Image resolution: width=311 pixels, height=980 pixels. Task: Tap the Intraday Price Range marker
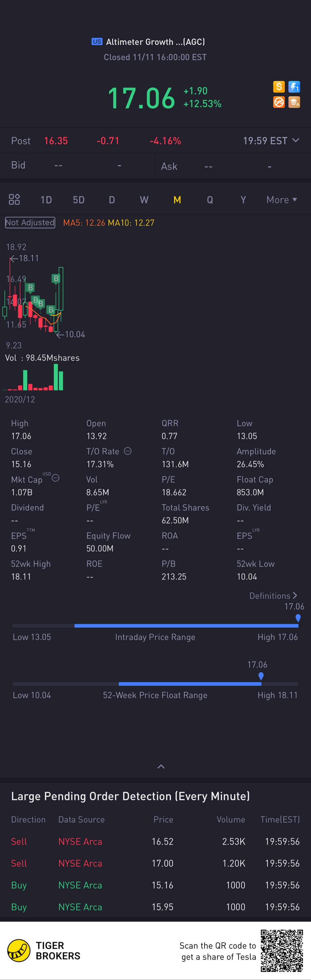(x=298, y=618)
